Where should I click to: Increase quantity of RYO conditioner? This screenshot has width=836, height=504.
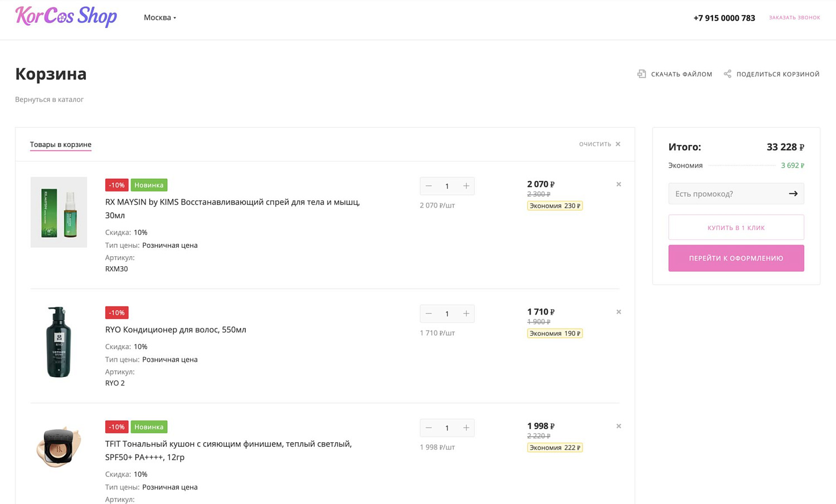(466, 314)
